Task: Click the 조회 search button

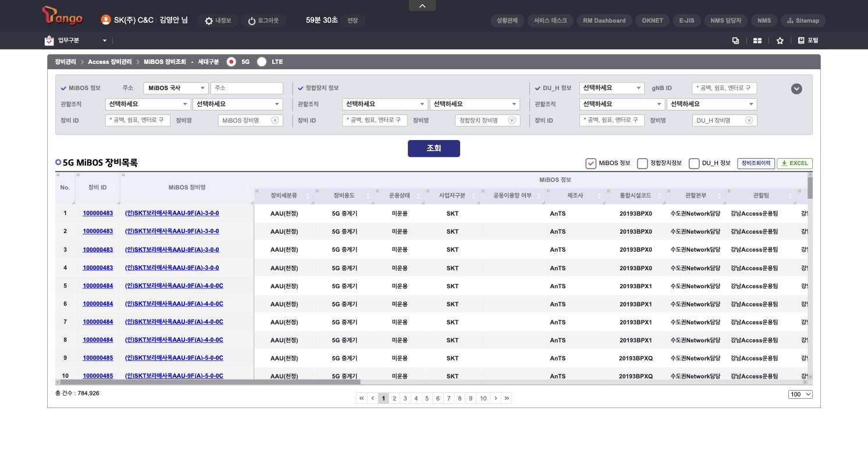Action: 434,148
